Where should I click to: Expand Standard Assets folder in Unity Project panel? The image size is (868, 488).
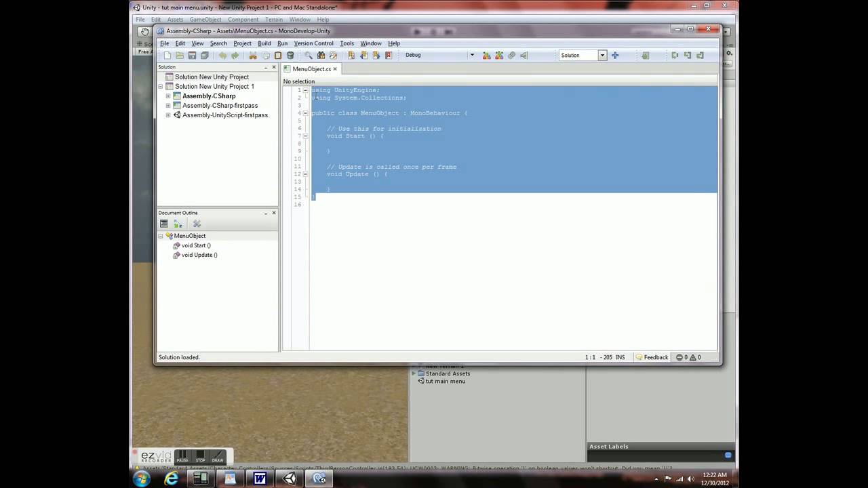414,373
